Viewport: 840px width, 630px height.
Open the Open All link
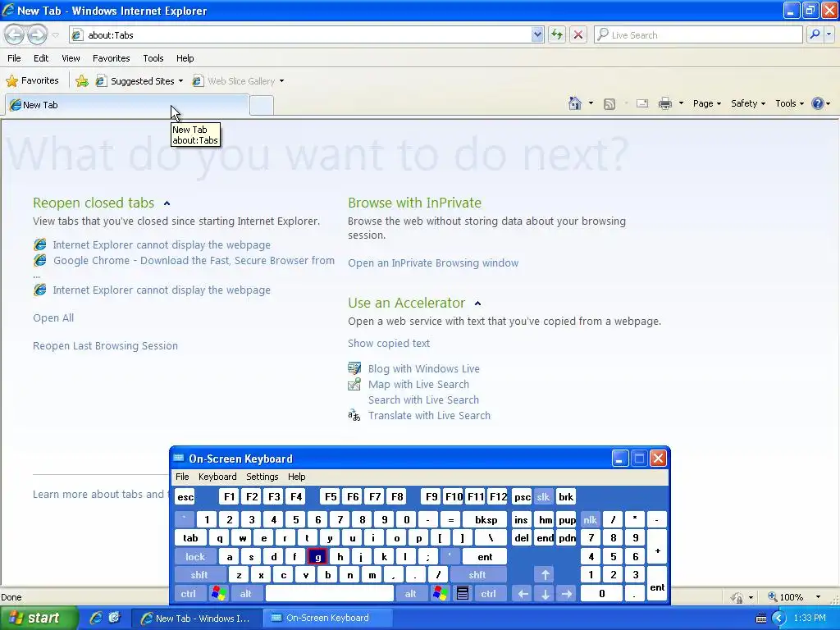(x=53, y=317)
